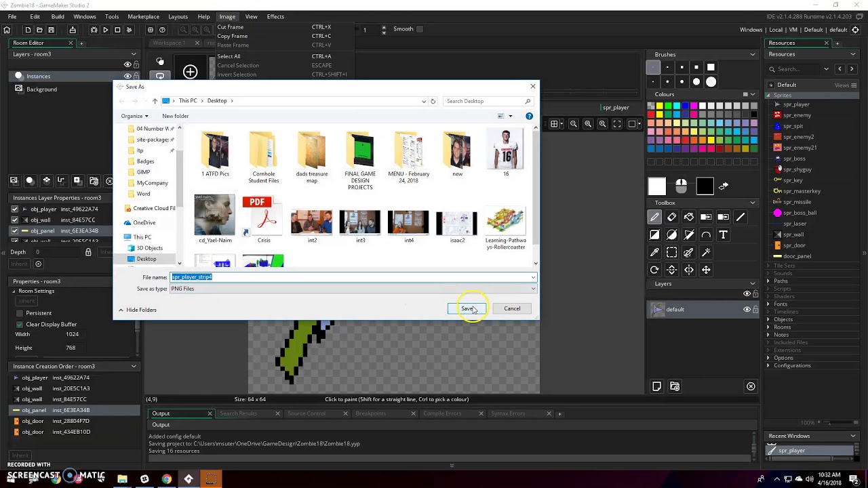Select the largest square brush
This screenshot has width=868, height=488.
(711, 67)
